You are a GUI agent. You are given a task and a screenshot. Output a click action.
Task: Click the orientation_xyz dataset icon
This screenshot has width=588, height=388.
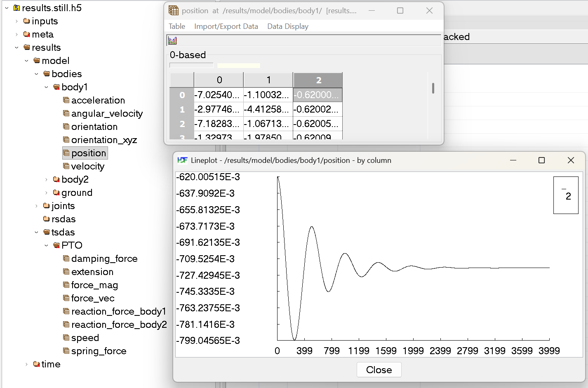tap(66, 140)
